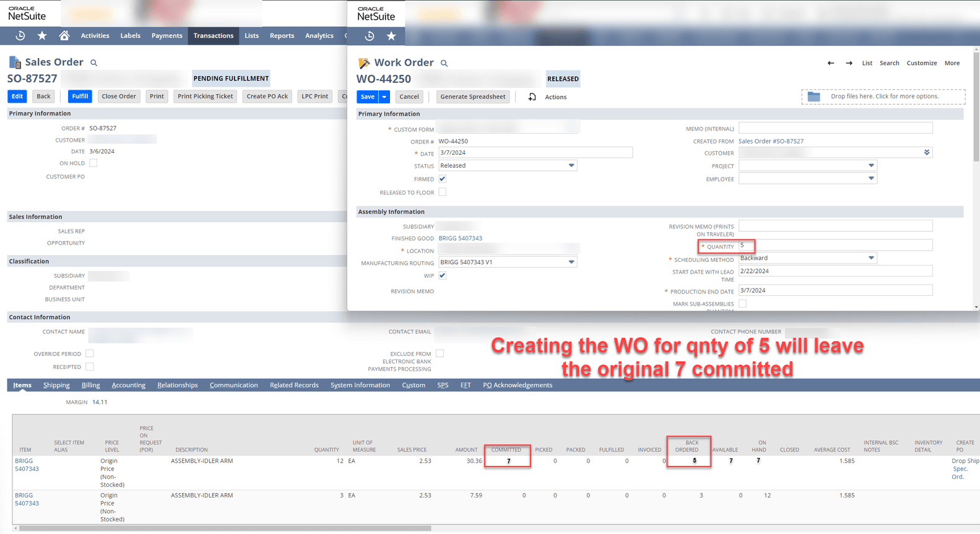The height and width of the screenshot is (534, 980).
Task: Click Edit button on Sales Order
Action: 17,97
